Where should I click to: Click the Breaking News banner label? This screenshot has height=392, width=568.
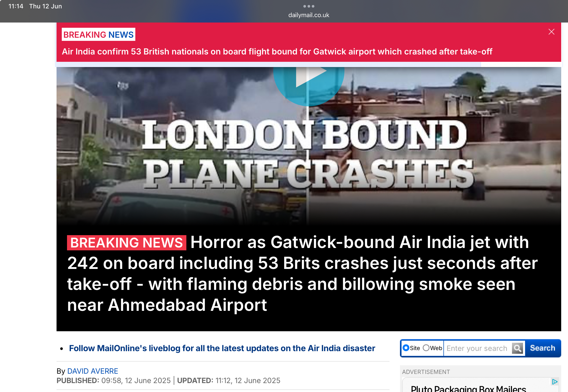(98, 35)
